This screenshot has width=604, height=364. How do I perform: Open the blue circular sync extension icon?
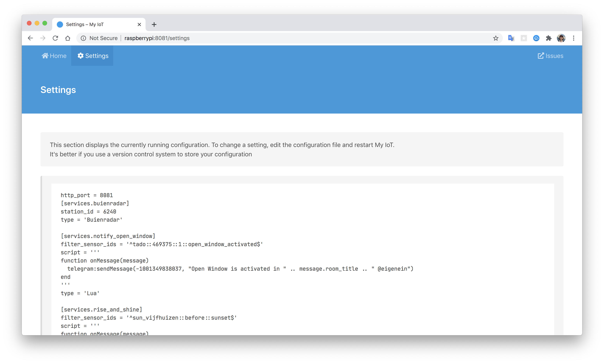pyautogui.click(x=536, y=38)
